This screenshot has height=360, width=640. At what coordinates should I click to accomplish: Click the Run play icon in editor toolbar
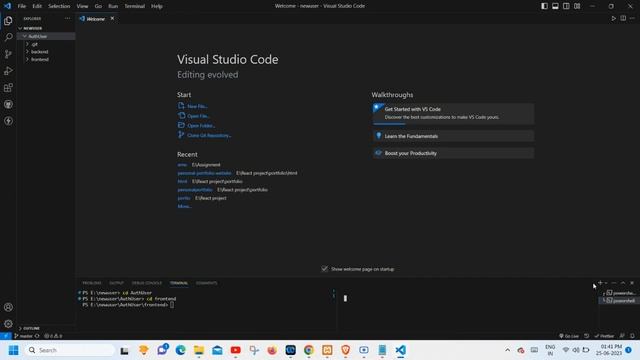click(x=613, y=18)
